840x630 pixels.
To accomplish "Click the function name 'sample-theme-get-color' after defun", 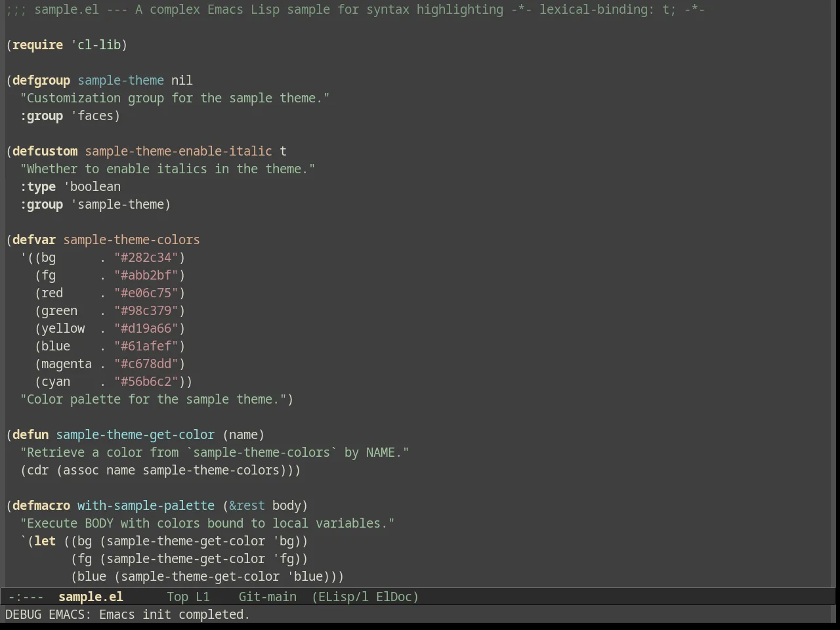I will tap(135, 434).
